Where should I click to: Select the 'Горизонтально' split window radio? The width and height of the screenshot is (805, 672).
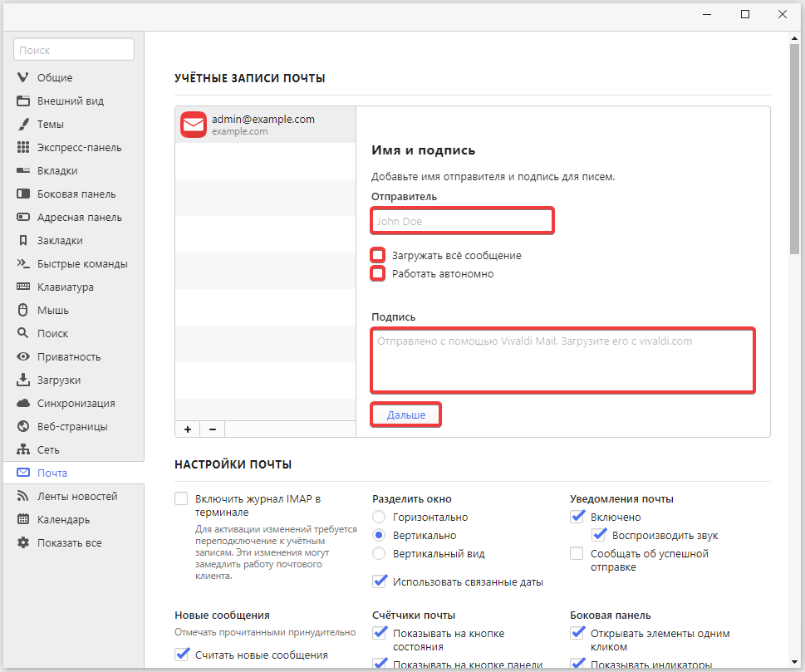click(379, 517)
